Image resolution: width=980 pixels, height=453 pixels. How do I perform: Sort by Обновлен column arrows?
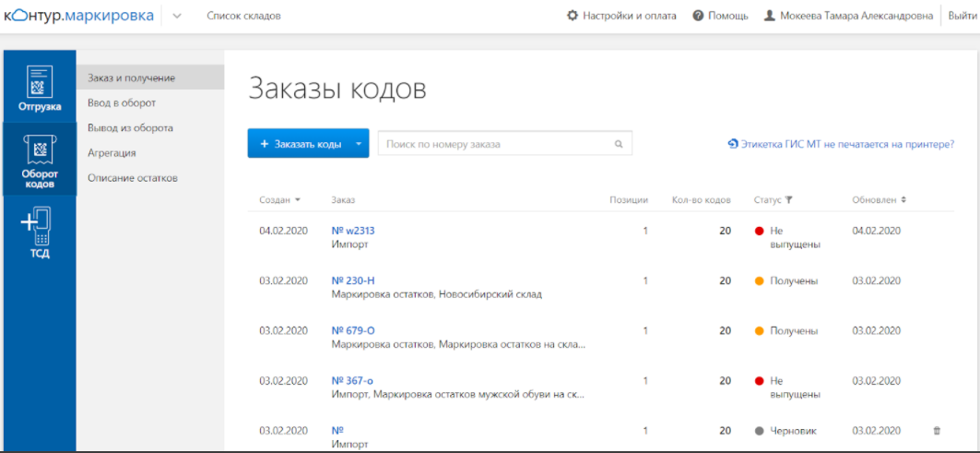click(x=903, y=199)
